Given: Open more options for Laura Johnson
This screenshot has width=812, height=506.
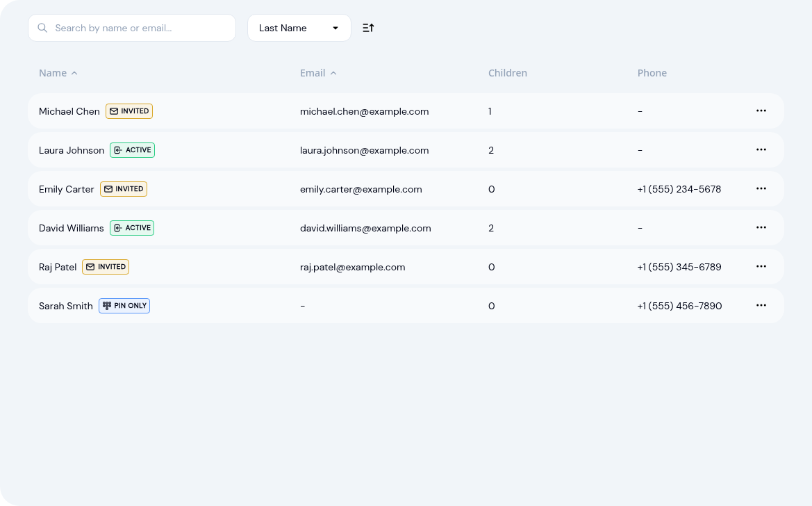Looking at the screenshot, I should pyautogui.click(x=761, y=150).
